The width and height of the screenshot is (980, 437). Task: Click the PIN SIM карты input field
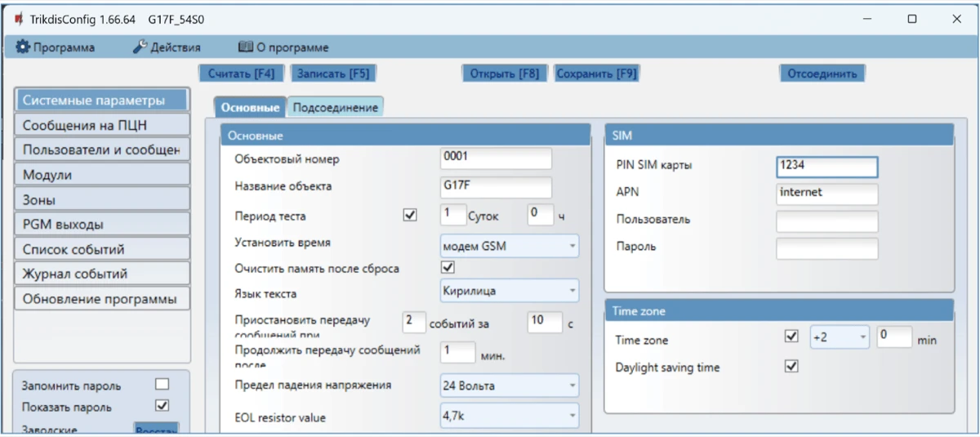tap(826, 167)
